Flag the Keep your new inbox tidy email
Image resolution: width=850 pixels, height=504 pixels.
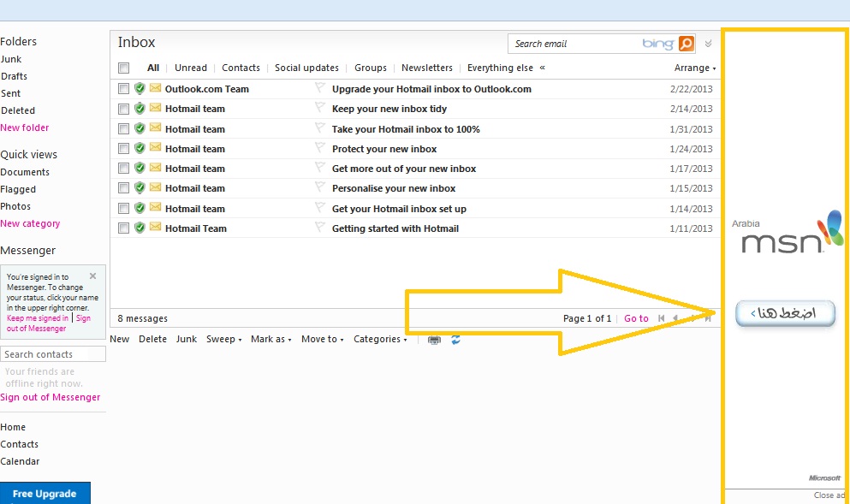320,107
